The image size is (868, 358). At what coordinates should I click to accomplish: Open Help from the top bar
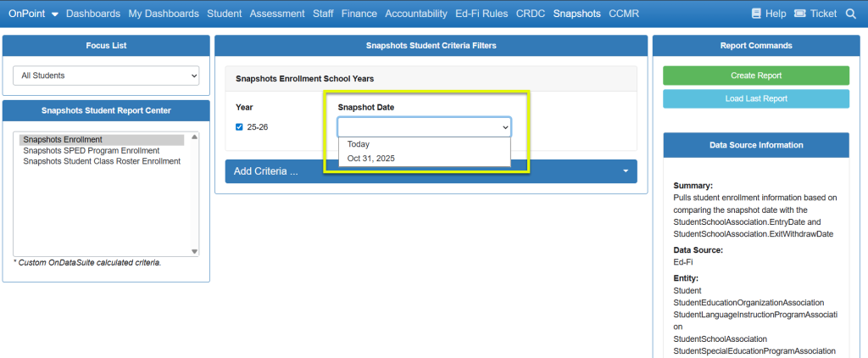[x=769, y=14]
